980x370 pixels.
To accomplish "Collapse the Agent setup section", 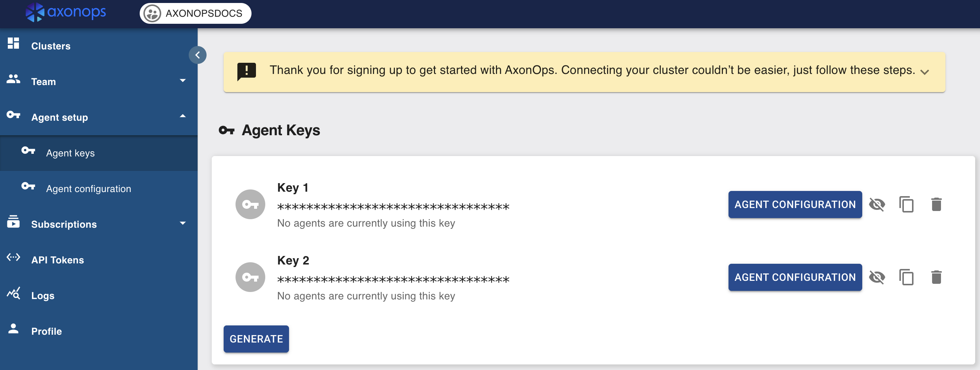I will point(184,116).
